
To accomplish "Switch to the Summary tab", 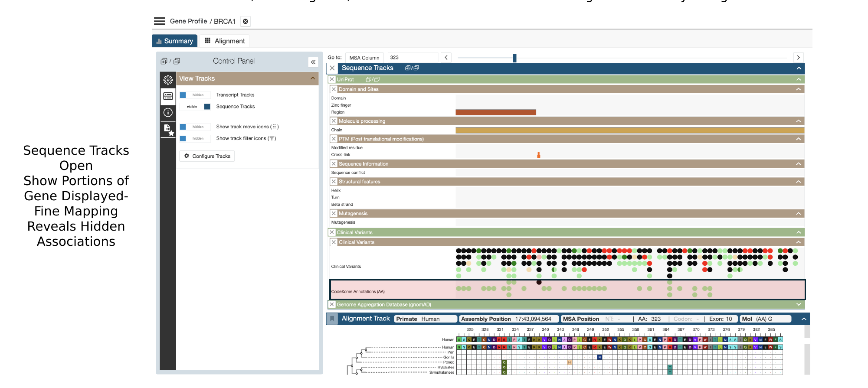I will pyautogui.click(x=175, y=41).
